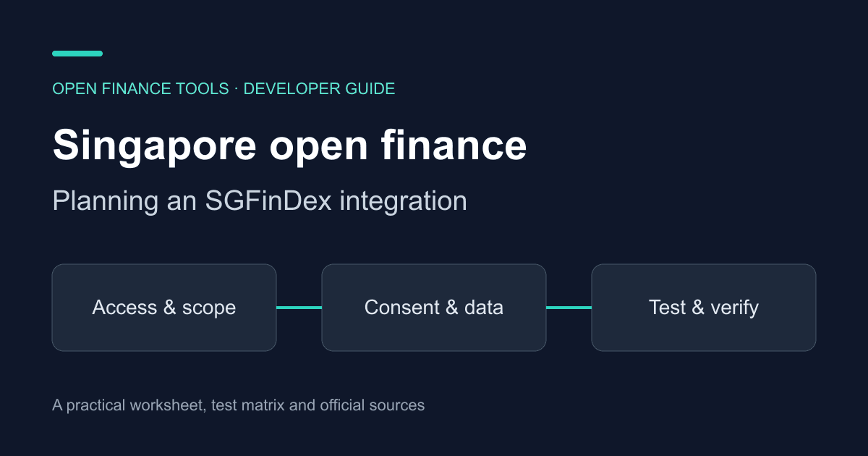The height and width of the screenshot is (456, 868).
Task: Click the 'Singapore open finance' headline
Action: (x=289, y=145)
